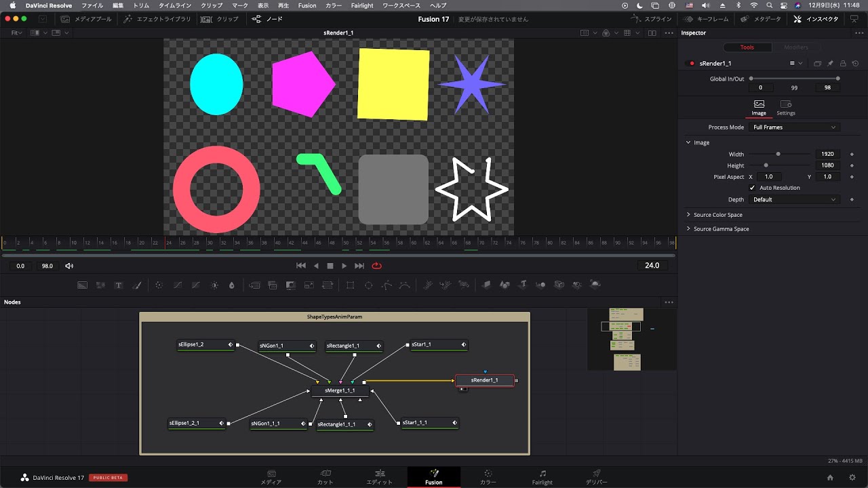Jump to first frame in the transport
The height and width of the screenshot is (488, 868).
click(301, 266)
